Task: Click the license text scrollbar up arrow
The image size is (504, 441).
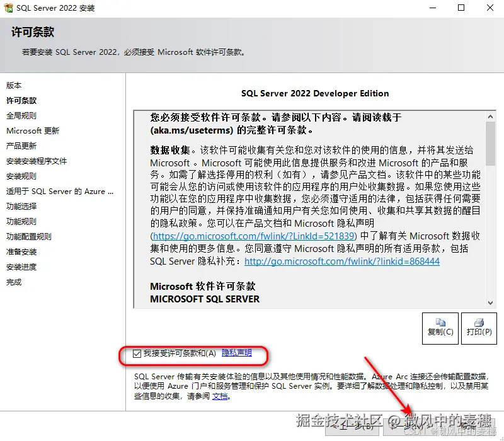Action: pos(490,117)
